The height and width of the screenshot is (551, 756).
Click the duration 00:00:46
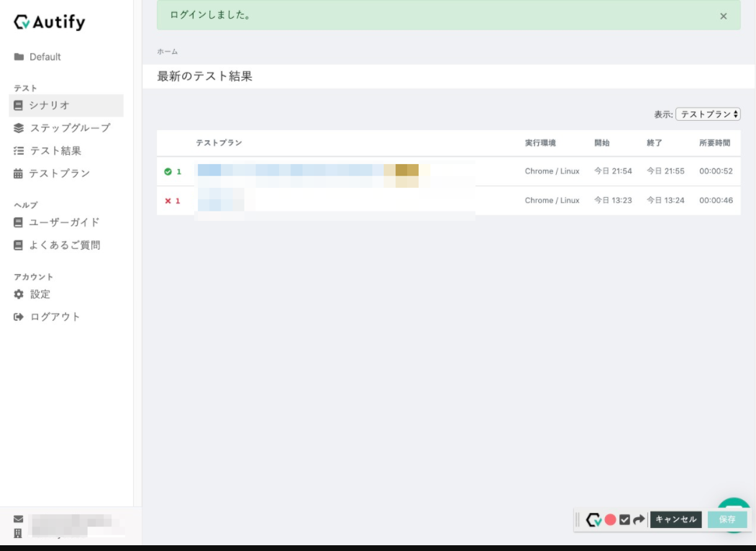pos(716,200)
